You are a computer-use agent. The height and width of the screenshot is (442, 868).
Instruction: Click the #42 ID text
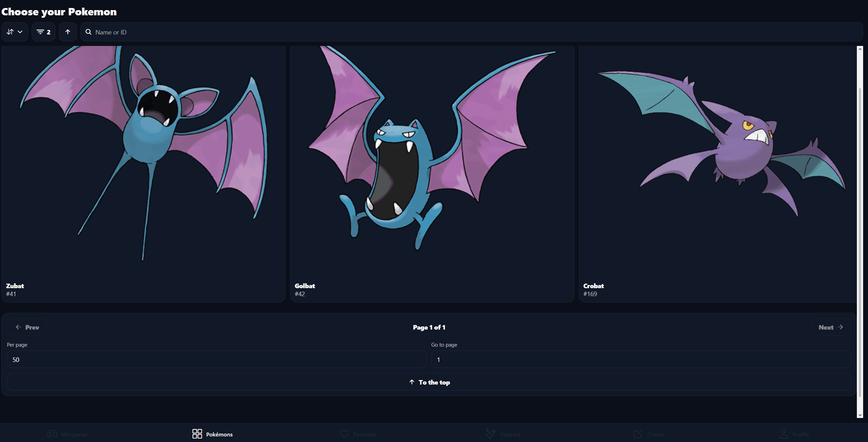coord(300,294)
